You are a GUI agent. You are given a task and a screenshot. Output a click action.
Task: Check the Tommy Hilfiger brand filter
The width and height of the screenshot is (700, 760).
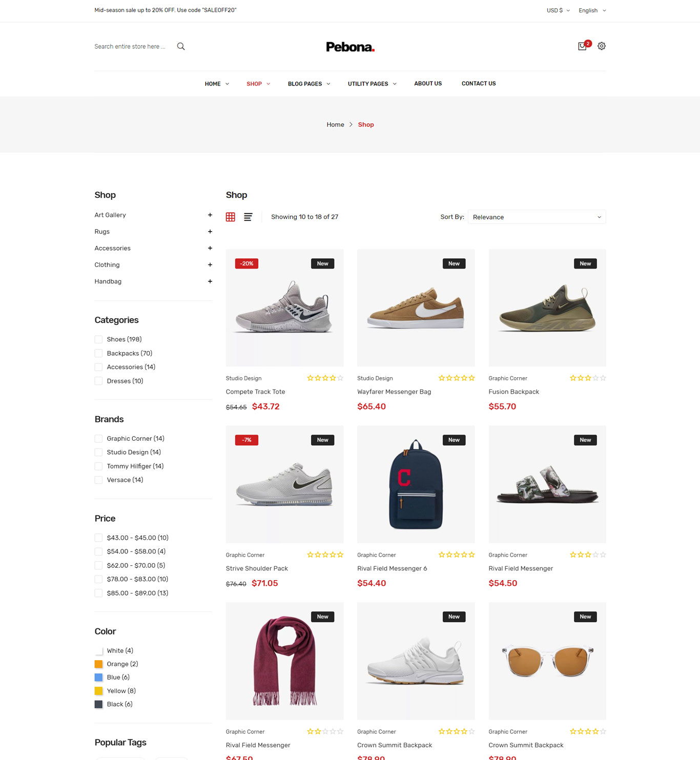point(98,466)
